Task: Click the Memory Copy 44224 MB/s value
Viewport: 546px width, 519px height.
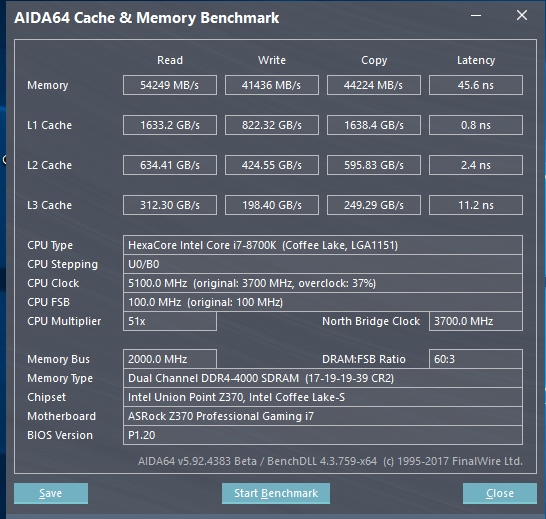Action: 374,85
